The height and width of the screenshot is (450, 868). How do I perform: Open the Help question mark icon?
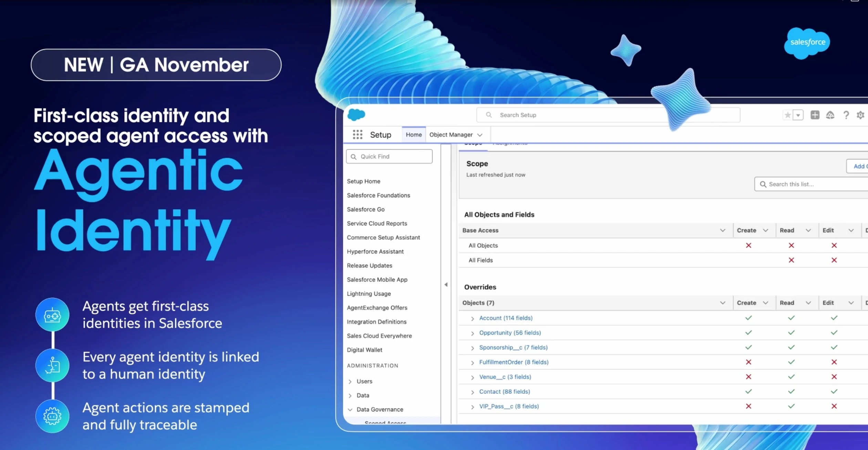pyautogui.click(x=846, y=115)
